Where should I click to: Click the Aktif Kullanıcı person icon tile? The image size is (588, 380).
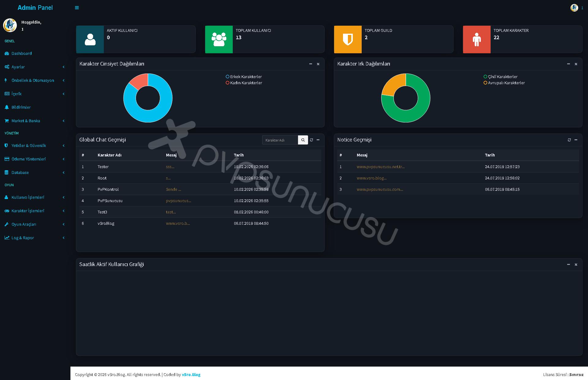pos(90,40)
